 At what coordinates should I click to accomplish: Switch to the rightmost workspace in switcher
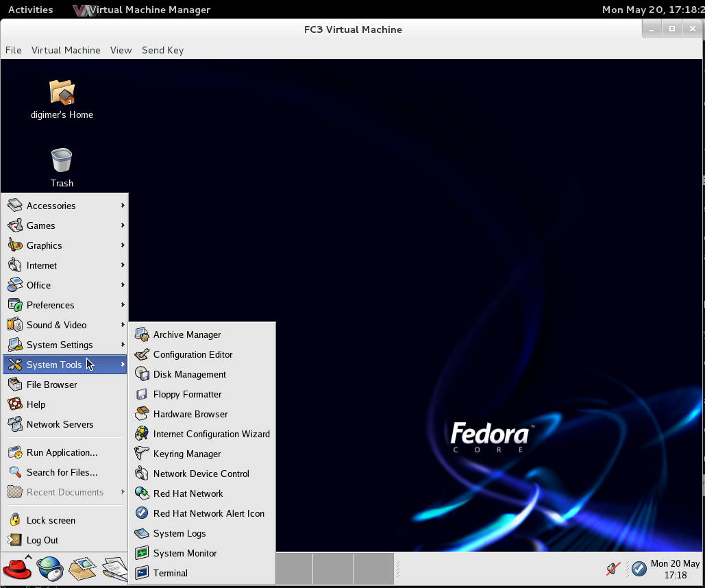tap(373, 569)
